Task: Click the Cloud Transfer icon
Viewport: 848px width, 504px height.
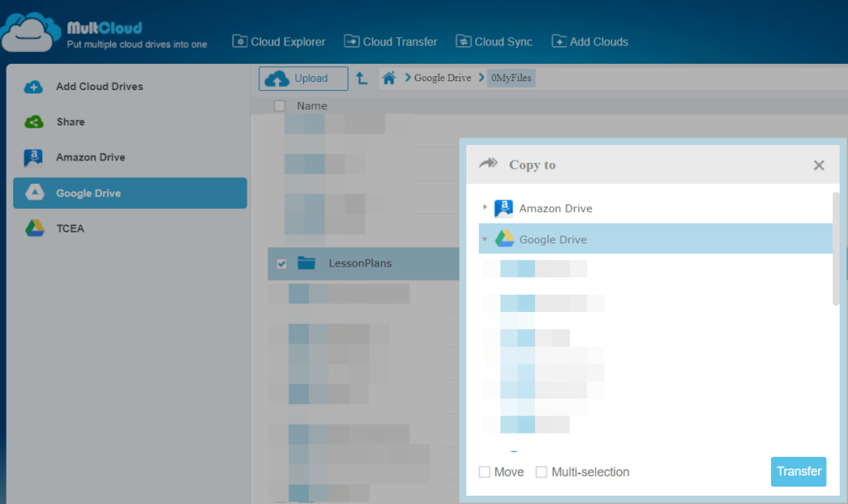Action: (352, 41)
